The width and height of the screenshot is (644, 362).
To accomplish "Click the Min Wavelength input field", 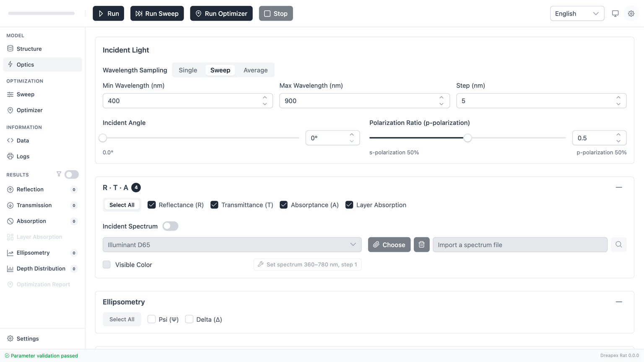I will coord(182,101).
